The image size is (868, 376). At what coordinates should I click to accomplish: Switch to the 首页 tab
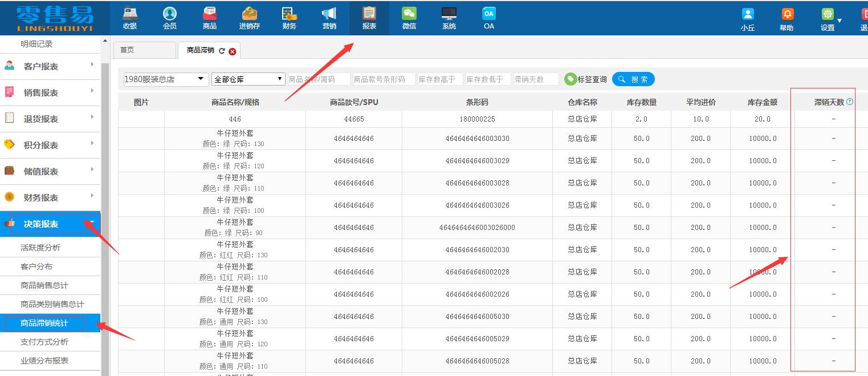click(x=144, y=50)
